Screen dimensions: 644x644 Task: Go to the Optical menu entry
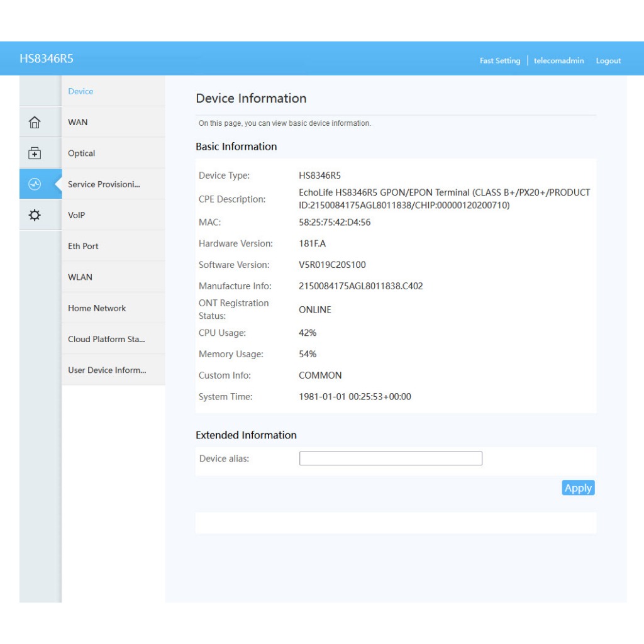(82, 153)
